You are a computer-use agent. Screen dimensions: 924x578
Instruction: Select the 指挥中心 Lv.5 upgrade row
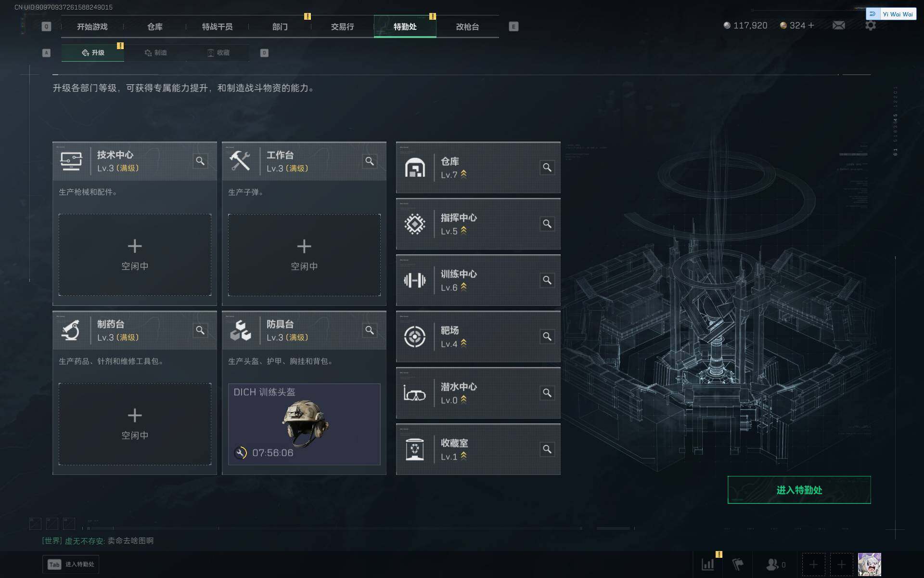pos(478,224)
